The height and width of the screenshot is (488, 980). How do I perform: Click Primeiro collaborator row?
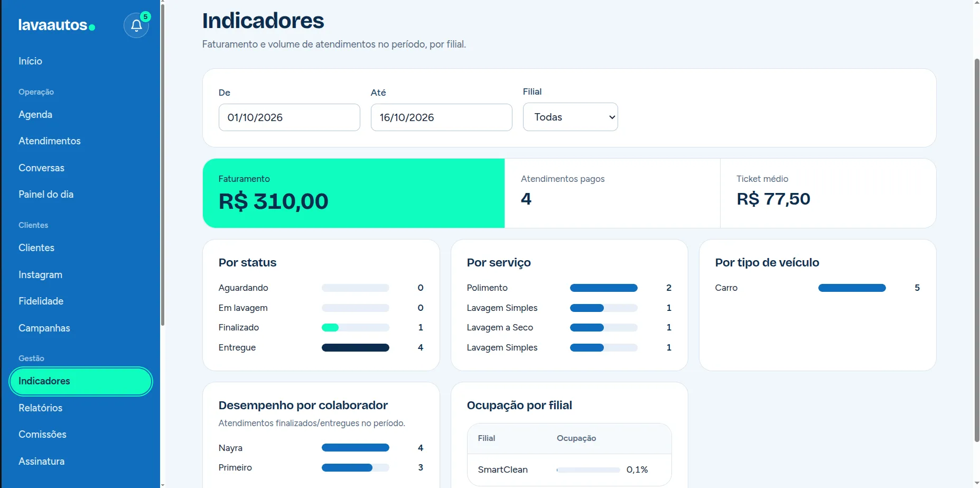pos(321,468)
